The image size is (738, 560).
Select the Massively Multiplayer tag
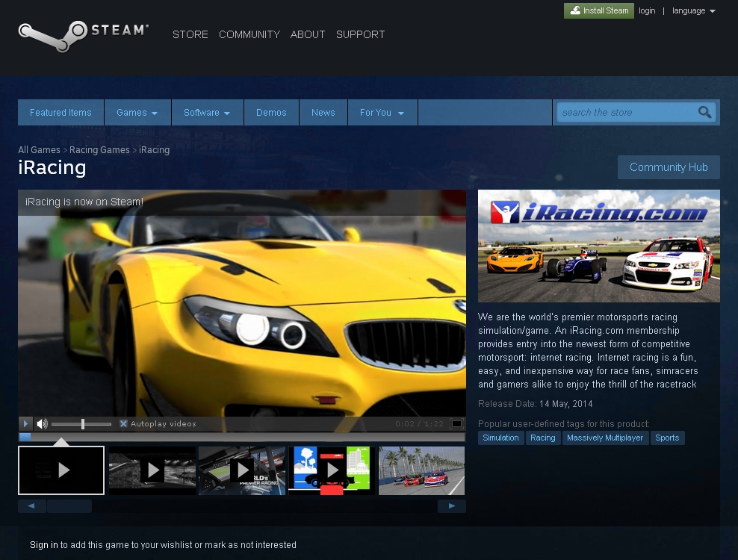click(x=605, y=438)
